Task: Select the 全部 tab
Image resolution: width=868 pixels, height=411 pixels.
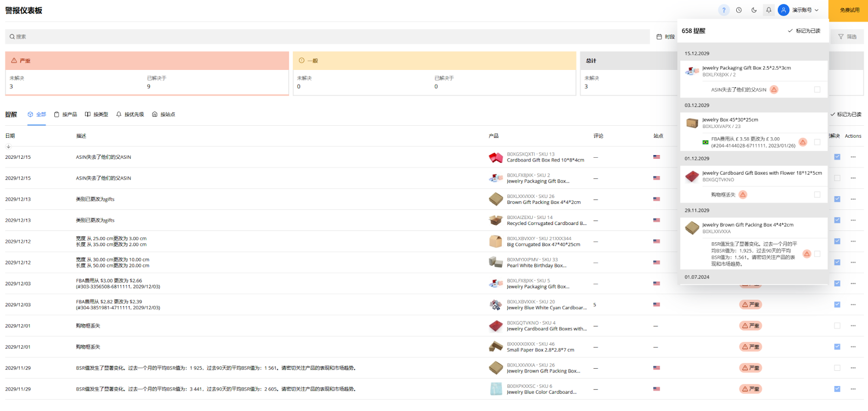Action: coord(37,114)
